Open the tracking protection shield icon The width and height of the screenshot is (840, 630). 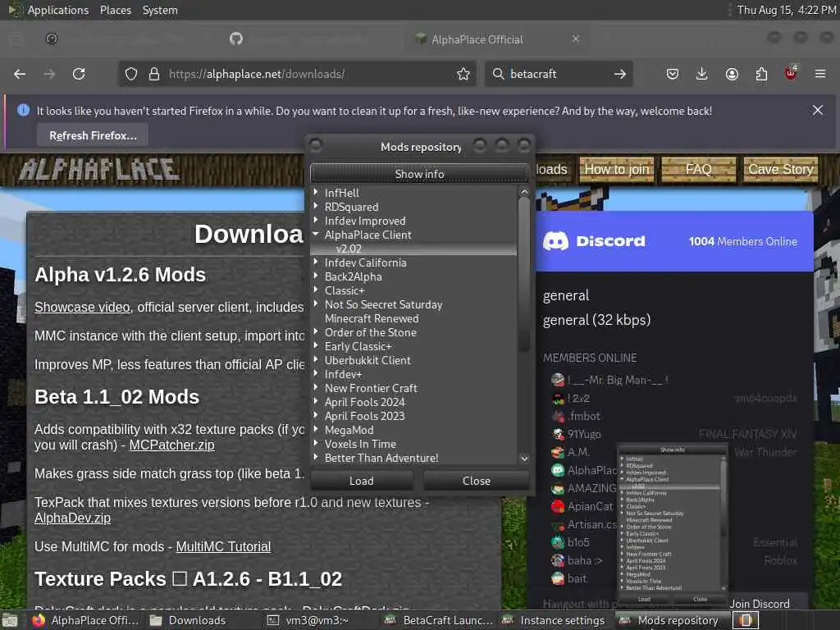pos(131,74)
